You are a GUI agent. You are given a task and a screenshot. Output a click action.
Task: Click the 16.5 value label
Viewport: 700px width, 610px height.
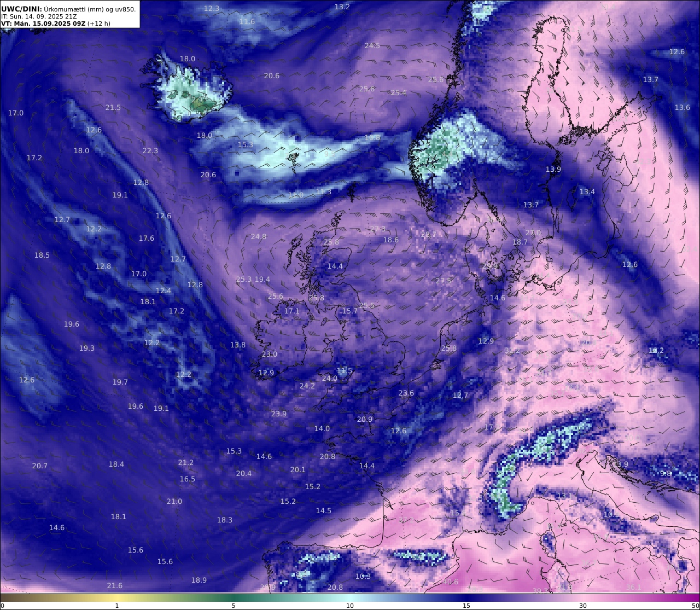click(x=188, y=479)
